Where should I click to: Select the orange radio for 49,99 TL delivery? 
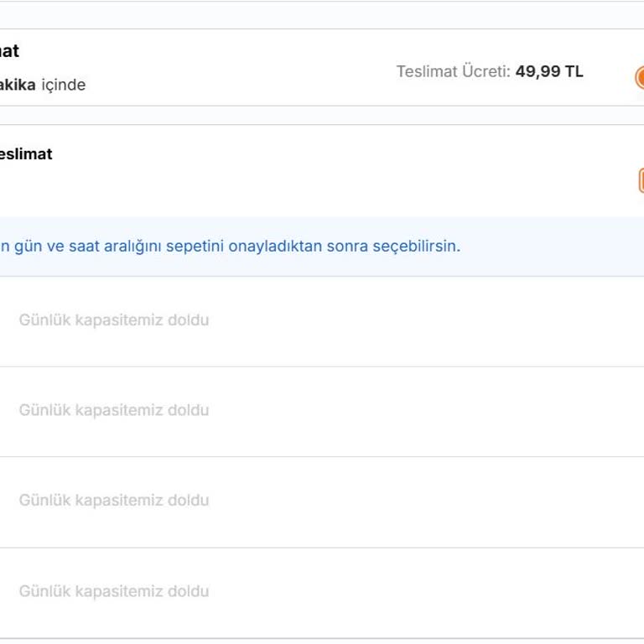click(640, 77)
